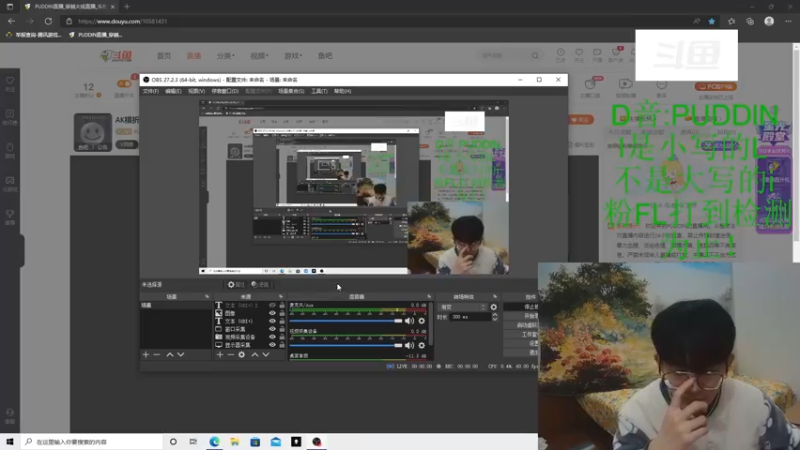Open the OBS 帮助(H) menu
This screenshot has width=800, height=450.
[342, 91]
